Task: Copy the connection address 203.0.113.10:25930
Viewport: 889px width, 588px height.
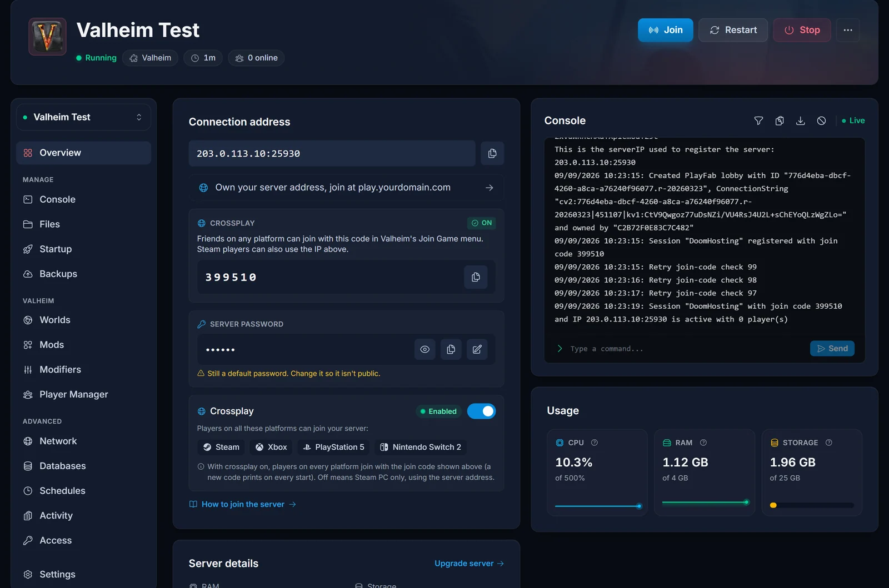Action: point(492,153)
